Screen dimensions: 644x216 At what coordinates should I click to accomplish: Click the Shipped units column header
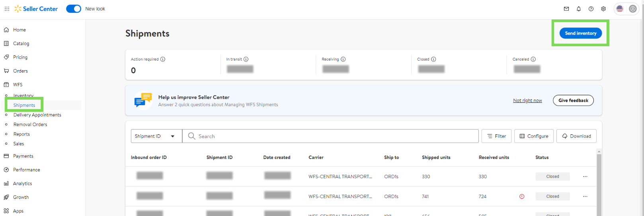pos(436,157)
